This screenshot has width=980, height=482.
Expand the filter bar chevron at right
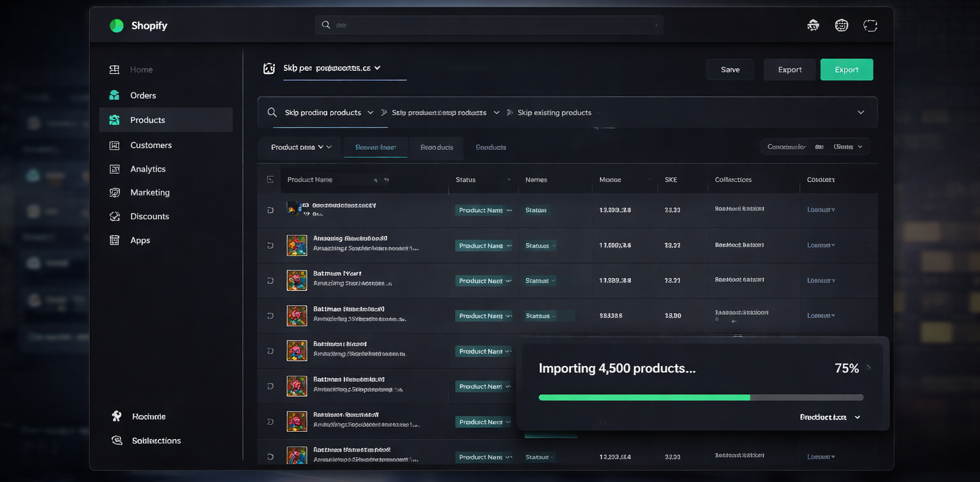861,112
